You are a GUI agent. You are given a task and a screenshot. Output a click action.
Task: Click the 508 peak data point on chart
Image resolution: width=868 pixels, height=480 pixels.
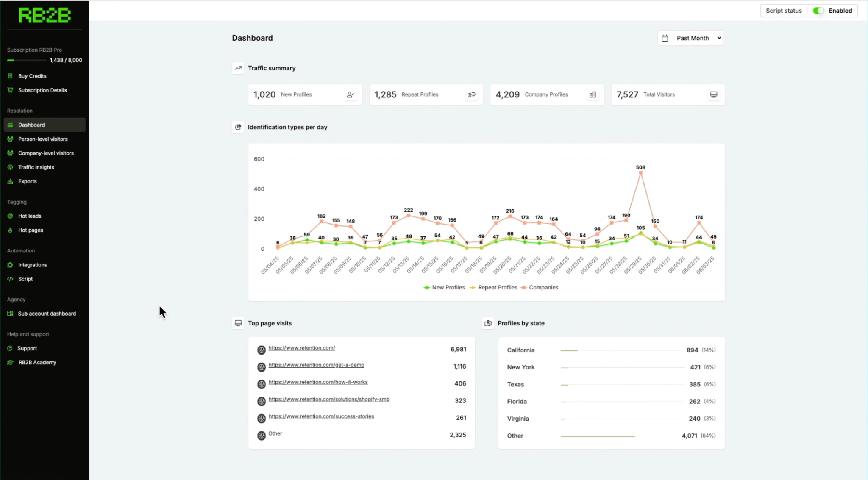tap(640, 173)
